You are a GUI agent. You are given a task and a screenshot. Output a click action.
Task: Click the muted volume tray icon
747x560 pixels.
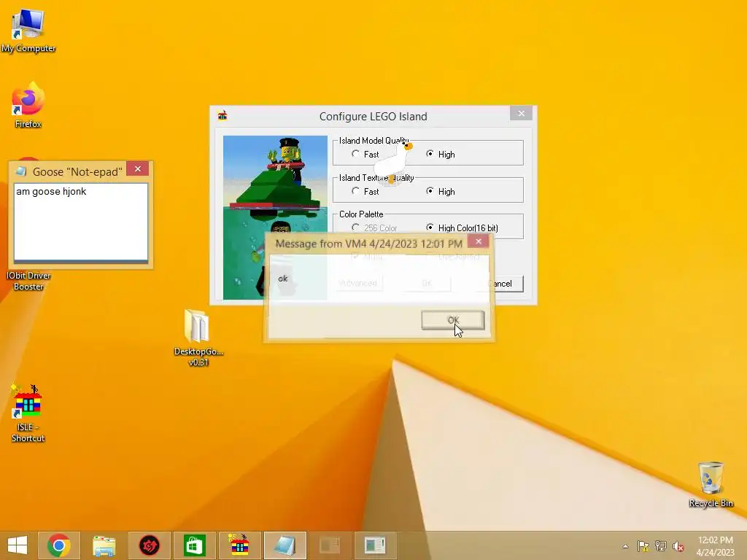pos(678,546)
